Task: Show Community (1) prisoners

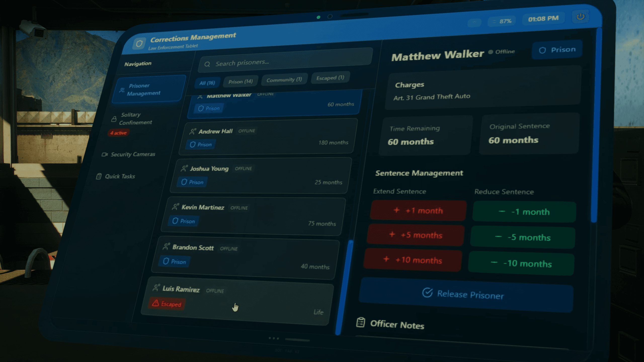Action: coord(284,80)
